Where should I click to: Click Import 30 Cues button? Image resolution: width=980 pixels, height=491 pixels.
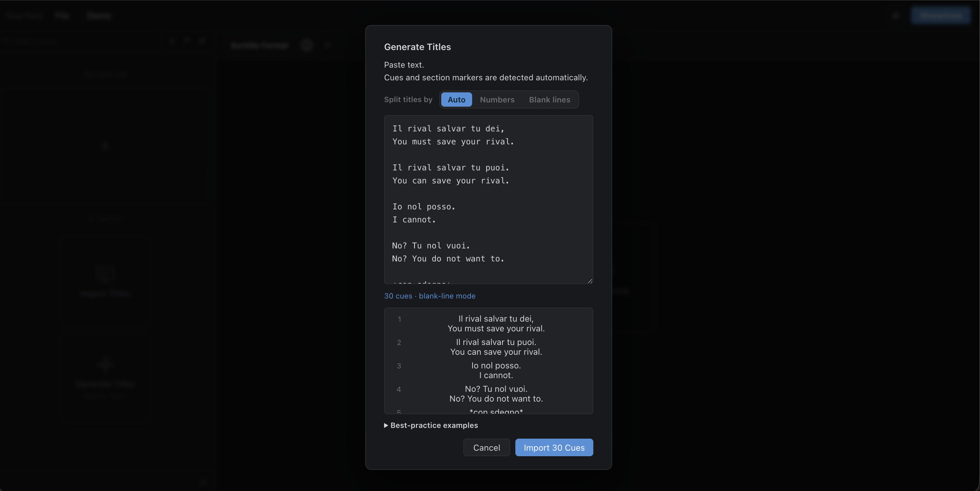554,447
